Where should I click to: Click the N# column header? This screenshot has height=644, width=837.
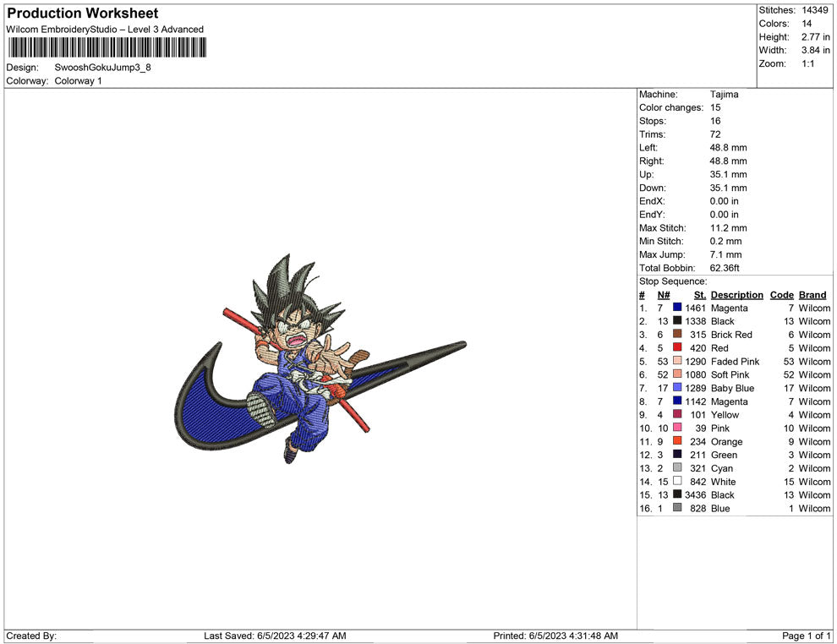coord(664,295)
